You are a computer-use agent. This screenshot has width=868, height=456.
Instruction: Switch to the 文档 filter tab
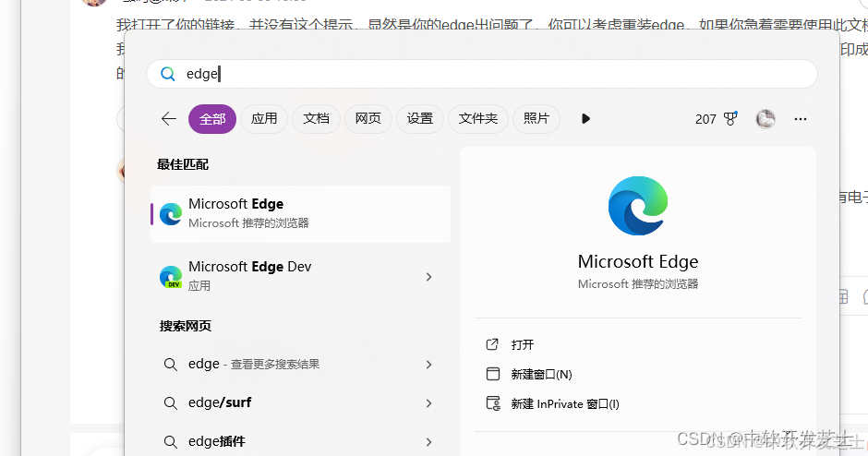[x=316, y=118]
